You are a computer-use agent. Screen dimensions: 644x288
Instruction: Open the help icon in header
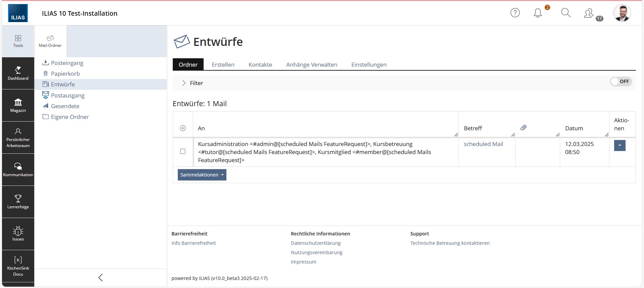pyautogui.click(x=515, y=13)
